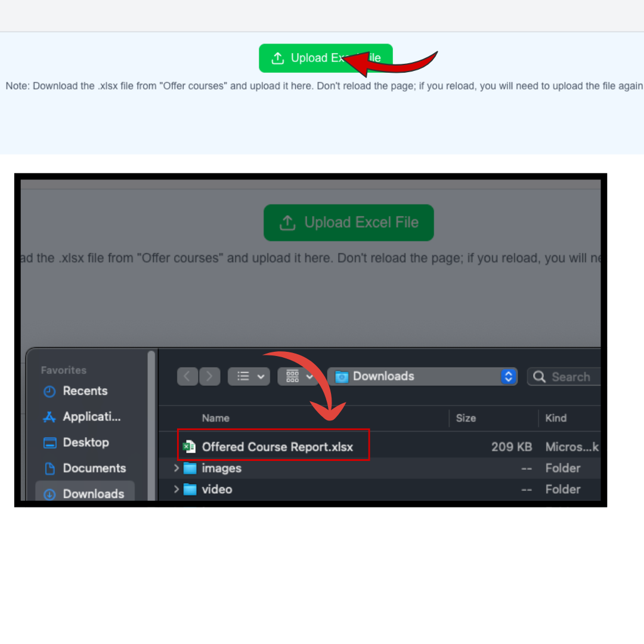Open the Downloads location popup menu

tap(422, 376)
